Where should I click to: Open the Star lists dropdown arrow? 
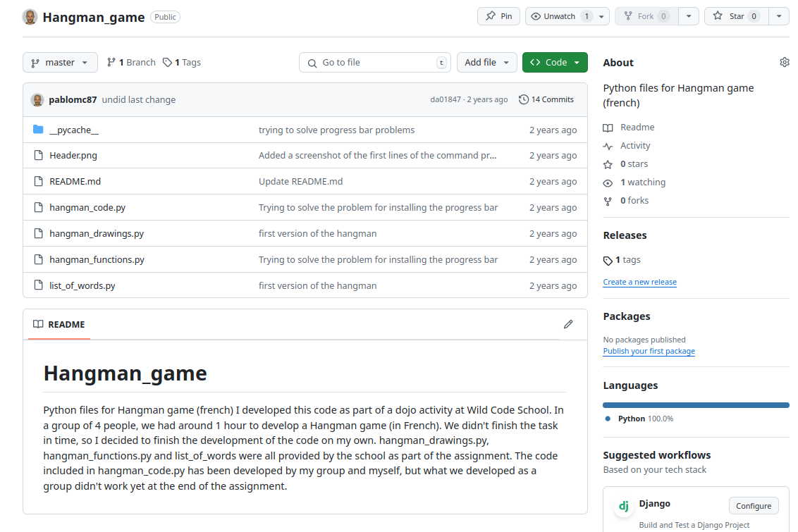point(779,16)
